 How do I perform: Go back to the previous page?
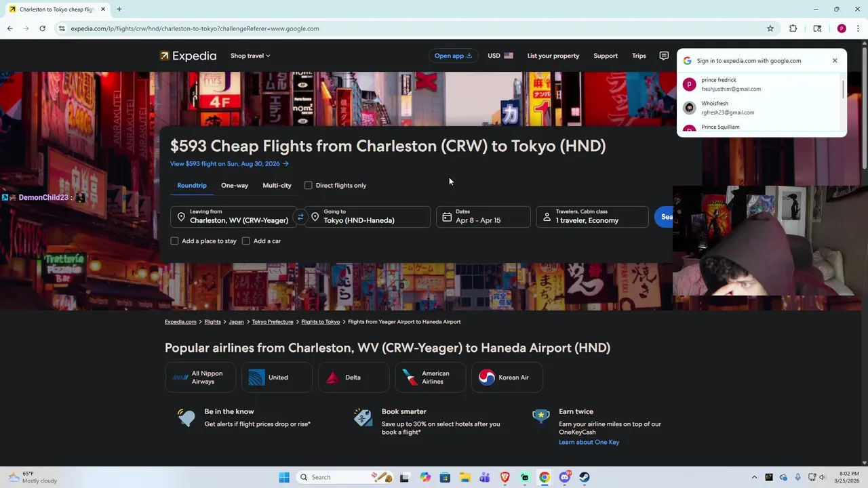(x=9, y=28)
